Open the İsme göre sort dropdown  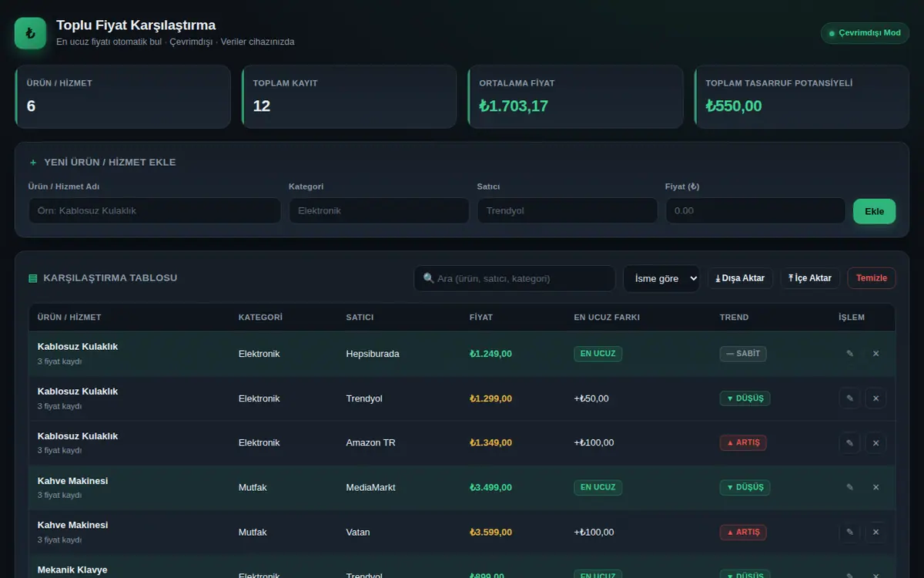coord(661,278)
